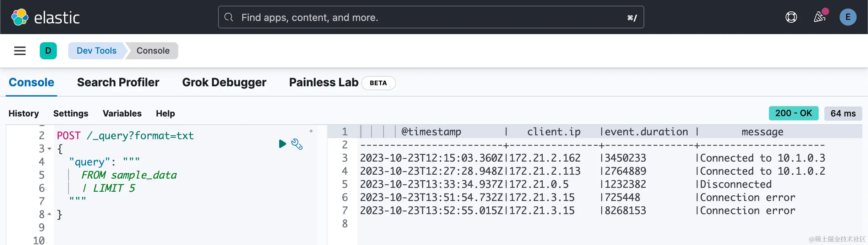868x245 pixels.
Task: Click the Dev Tools breadcrumb
Action: (x=96, y=51)
